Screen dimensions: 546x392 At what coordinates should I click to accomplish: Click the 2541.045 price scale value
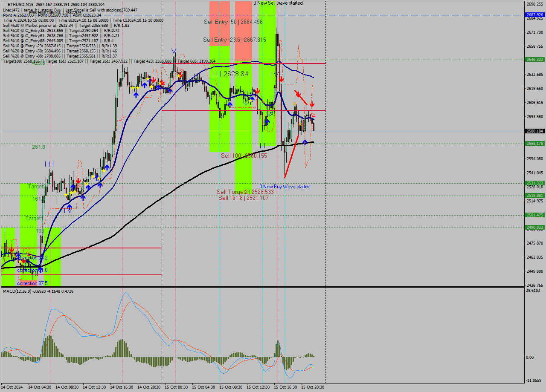(x=534, y=173)
